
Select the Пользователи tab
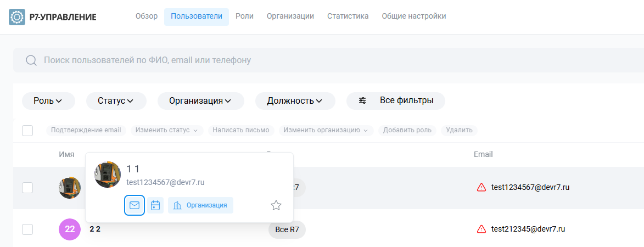click(197, 17)
